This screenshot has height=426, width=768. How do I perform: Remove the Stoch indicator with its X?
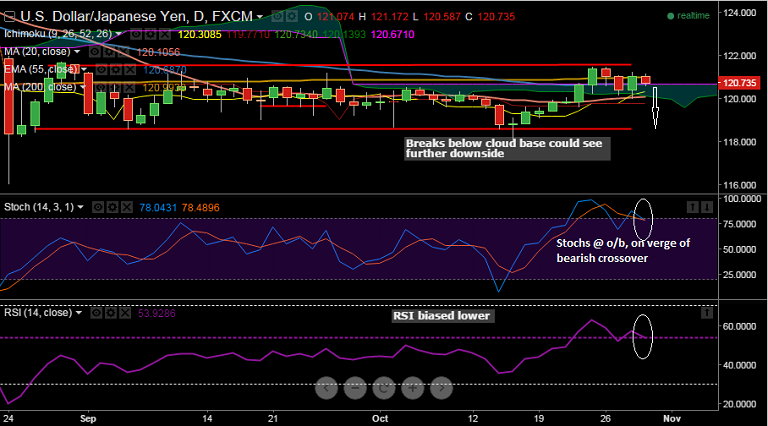click(x=127, y=208)
